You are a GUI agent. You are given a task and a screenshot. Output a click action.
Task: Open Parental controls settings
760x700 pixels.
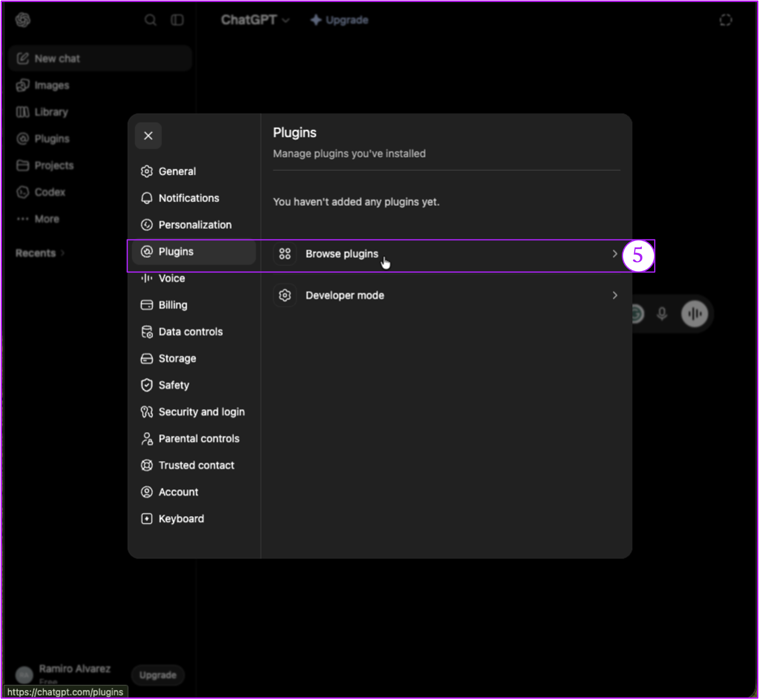click(194, 439)
